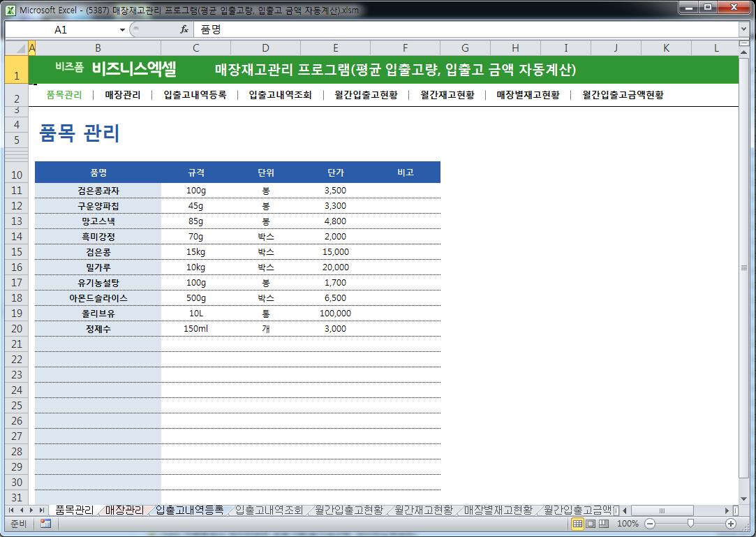
Task: Click 월간입출고금액현황 navigation link
Action: pyautogui.click(x=623, y=95)
